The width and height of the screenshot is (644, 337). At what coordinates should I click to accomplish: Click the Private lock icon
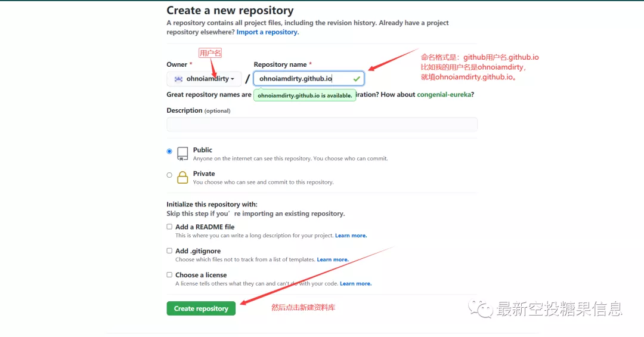(182, 178)
